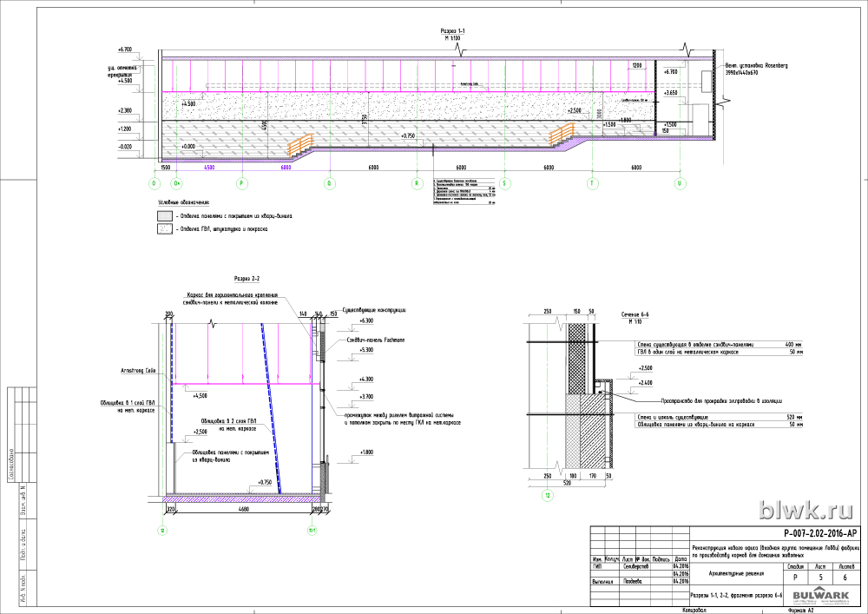868x614 pixels.
Task: Click the +2.400 elevation mark
Action: tap(645, 383)
